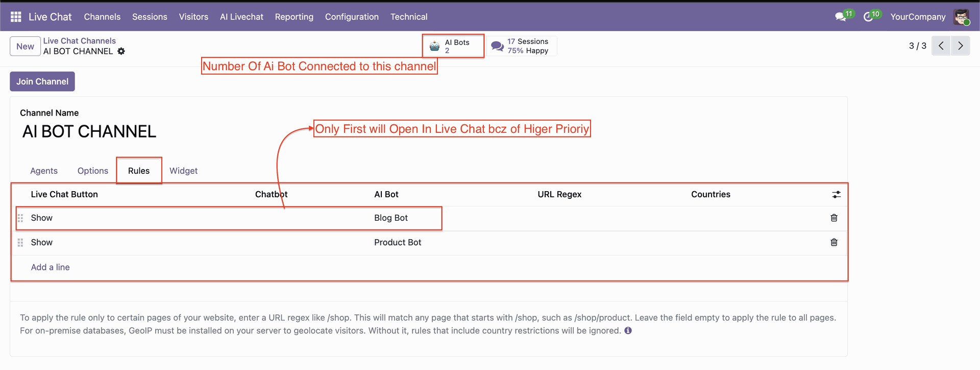Open the Reporting menu
The height and width of the screenshot is (370, 980).
tap(294, 17)
